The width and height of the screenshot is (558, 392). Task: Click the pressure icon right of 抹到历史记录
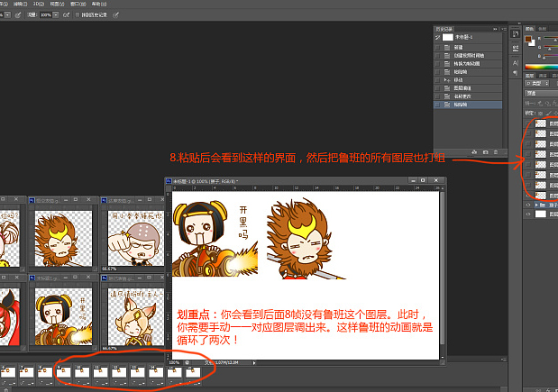pos(115,15)
